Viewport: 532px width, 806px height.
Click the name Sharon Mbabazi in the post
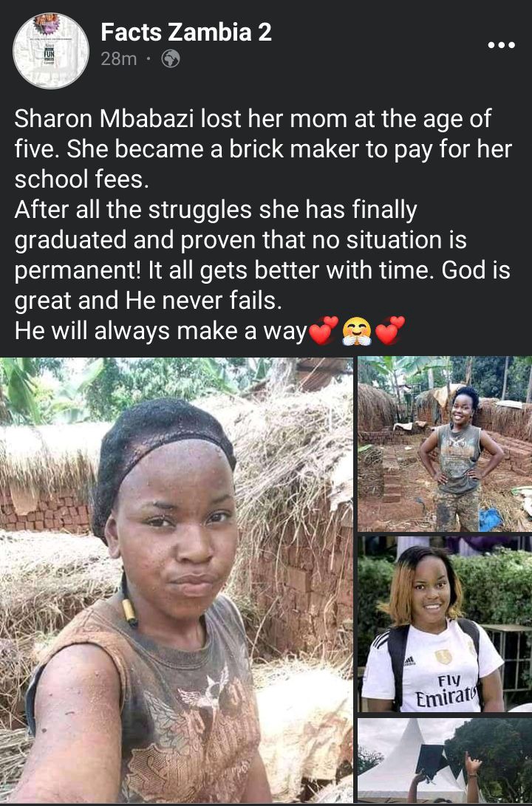(x=104, y=119)
